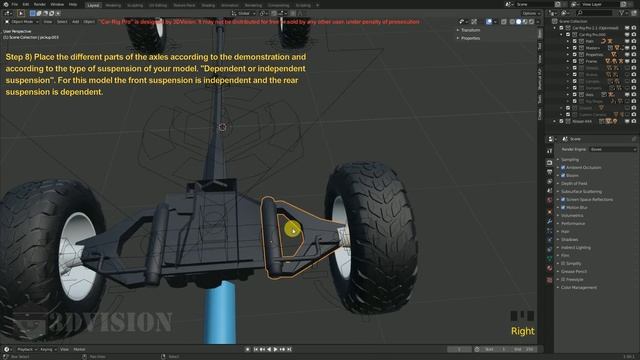Uncheck the Masters collection checkbox
This screenshot has height=360, width=640.
(x=575, y=48)
